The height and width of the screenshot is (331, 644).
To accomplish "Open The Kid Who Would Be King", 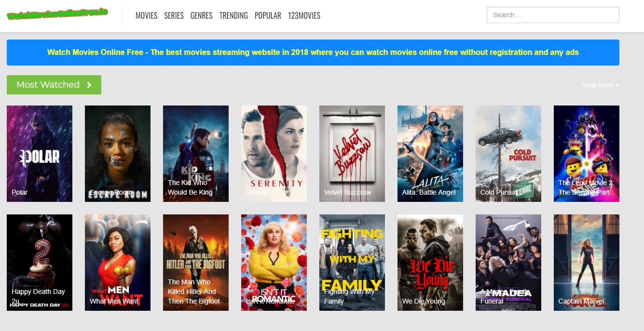I will tap(196, 153).
